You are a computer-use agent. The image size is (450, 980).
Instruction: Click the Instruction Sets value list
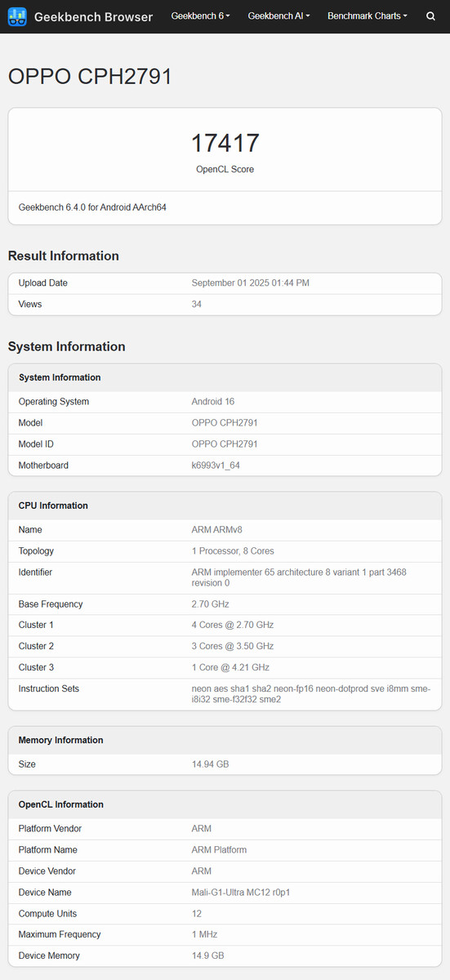point(311,694)
